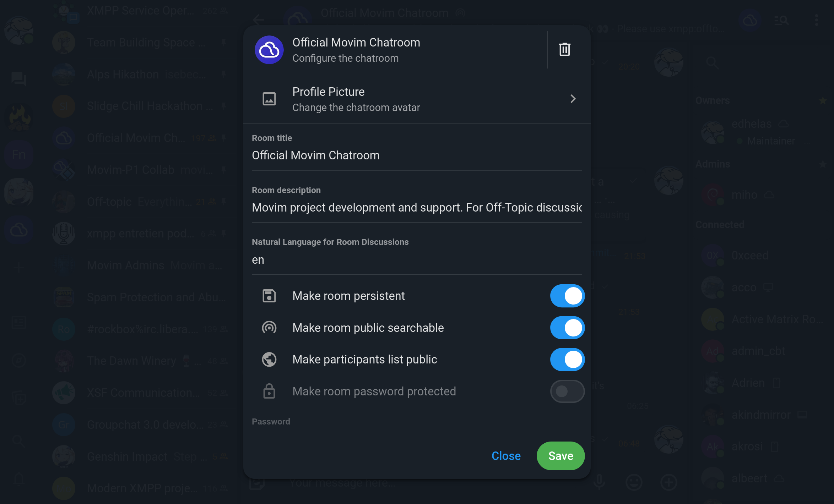Screen dimensions: 834x504
Task: Edit the Room description field
Action: point(417,208)
